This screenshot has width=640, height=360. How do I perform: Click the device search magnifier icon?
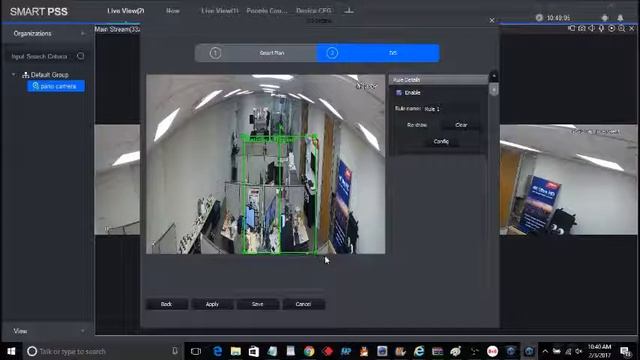[80, 56]
